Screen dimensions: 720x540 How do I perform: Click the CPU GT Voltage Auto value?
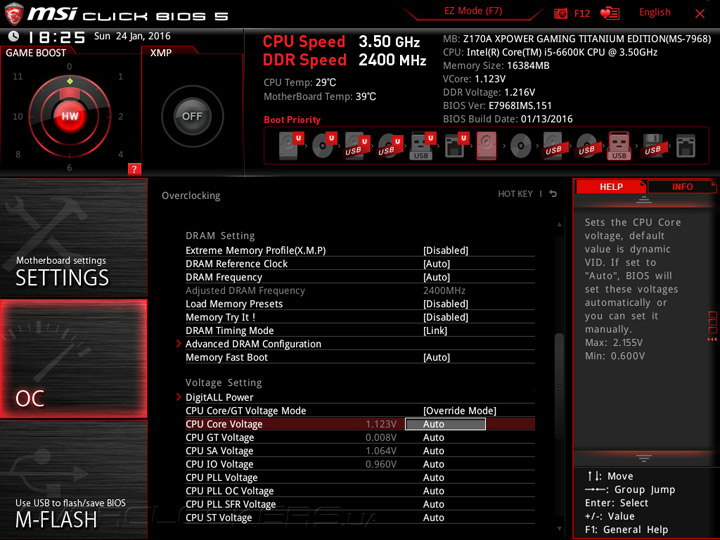(433, 437)
